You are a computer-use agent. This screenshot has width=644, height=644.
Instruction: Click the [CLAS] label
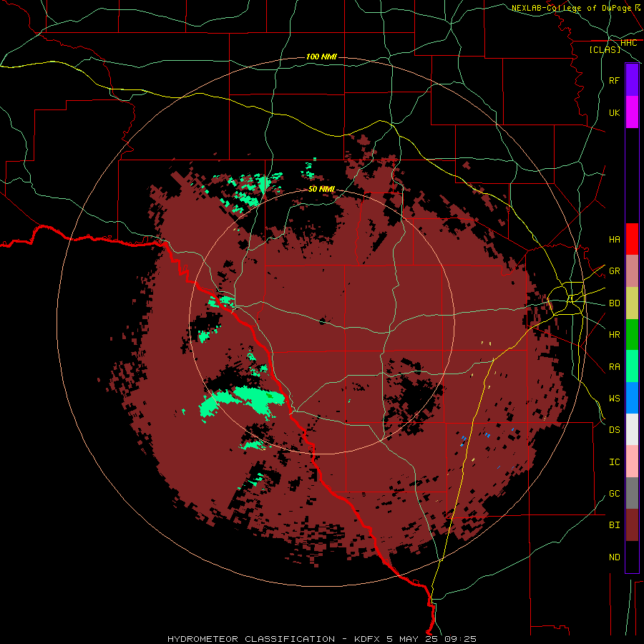point(605,49)
